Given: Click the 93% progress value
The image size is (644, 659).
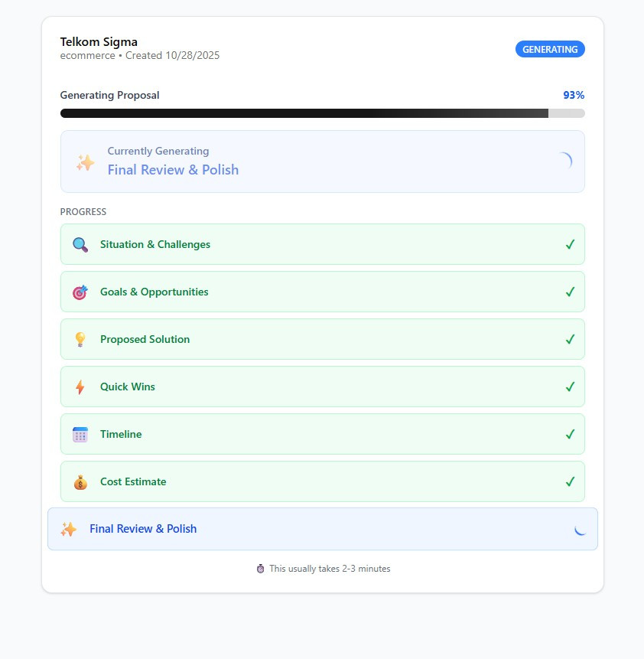Looking at the screenshot, I should tap(574, 96).
